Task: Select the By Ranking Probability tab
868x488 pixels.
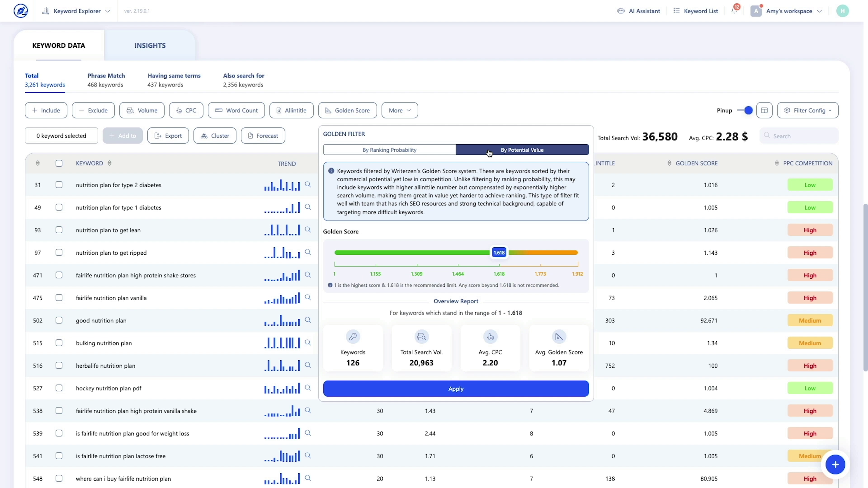Action: pos(389,150)
